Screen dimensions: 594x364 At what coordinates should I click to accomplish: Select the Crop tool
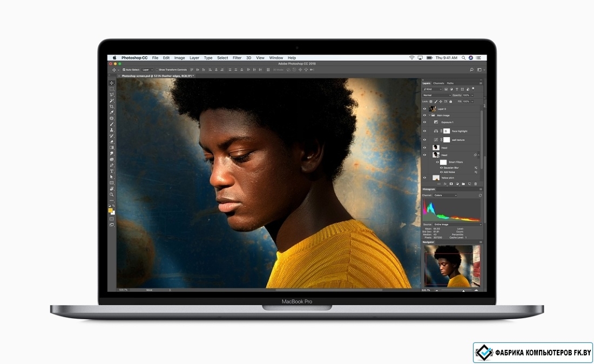(x=112, y=106)
